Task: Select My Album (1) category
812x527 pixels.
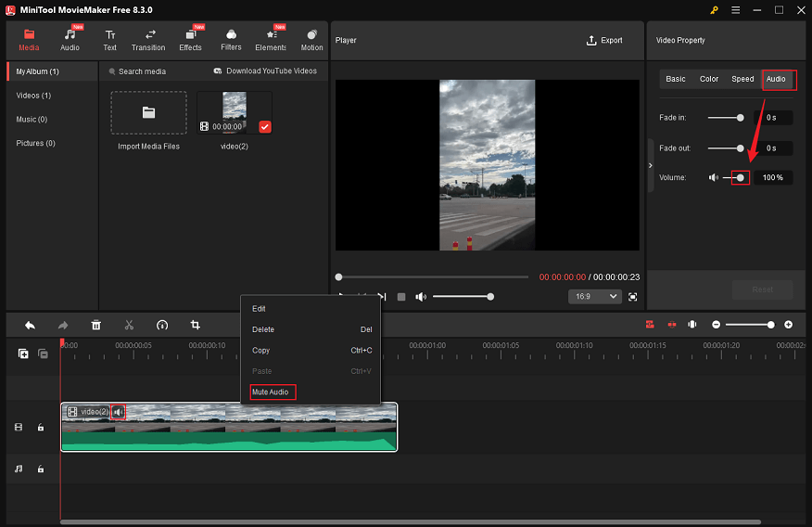Action: pyautogui.click(x=52, y=71)
